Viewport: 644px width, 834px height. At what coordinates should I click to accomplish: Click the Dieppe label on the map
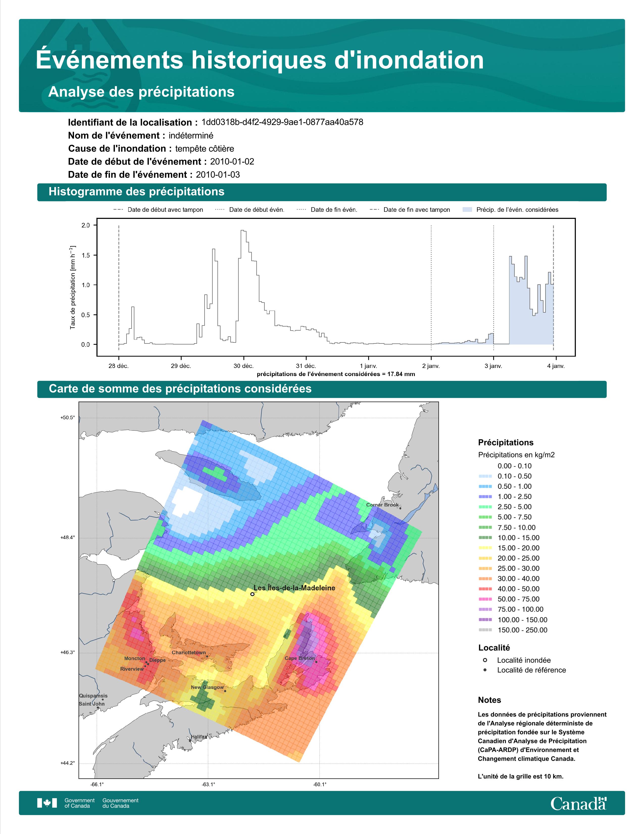click(158, 660)
